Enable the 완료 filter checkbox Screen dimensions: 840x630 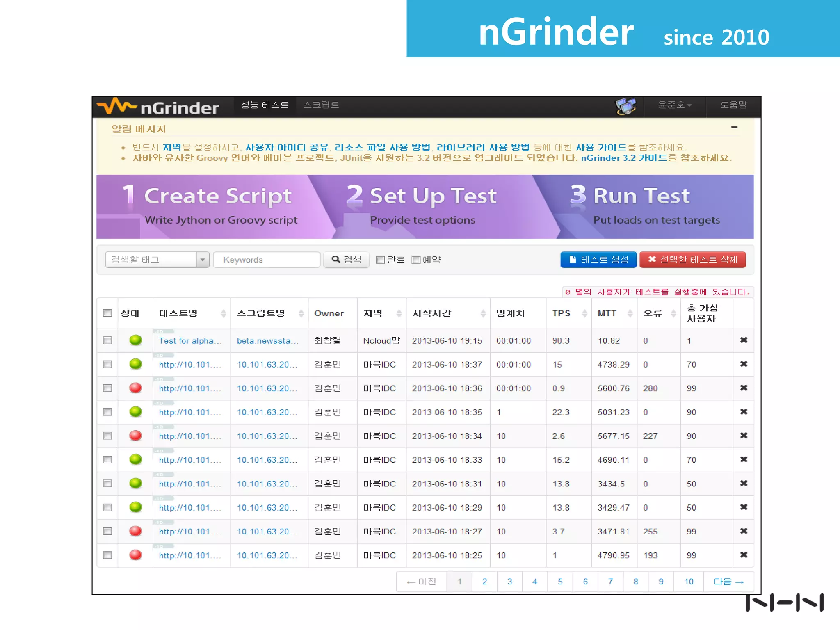coord(380,260)
